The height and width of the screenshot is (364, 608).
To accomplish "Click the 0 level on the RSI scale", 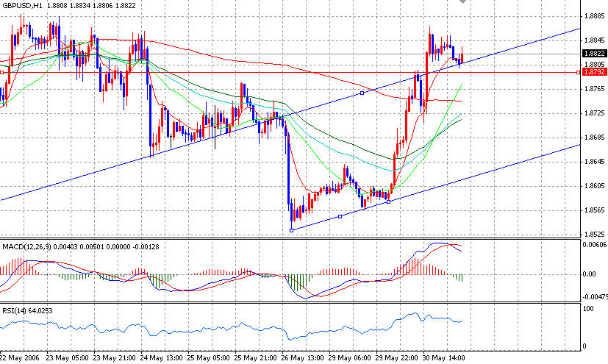I will (585, 346).
